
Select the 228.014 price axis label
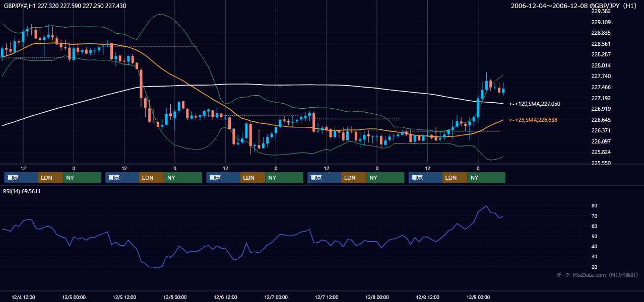pyautogui.click(x=601, y=65)
